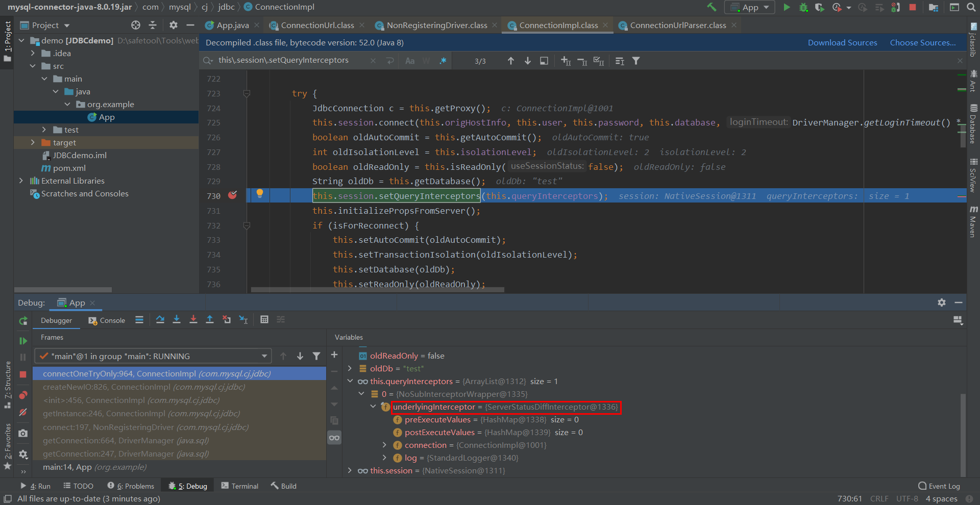Open Evaluate Expression calculator icon
This screenshot has width=980, height=505.
[x=264, y=319]
